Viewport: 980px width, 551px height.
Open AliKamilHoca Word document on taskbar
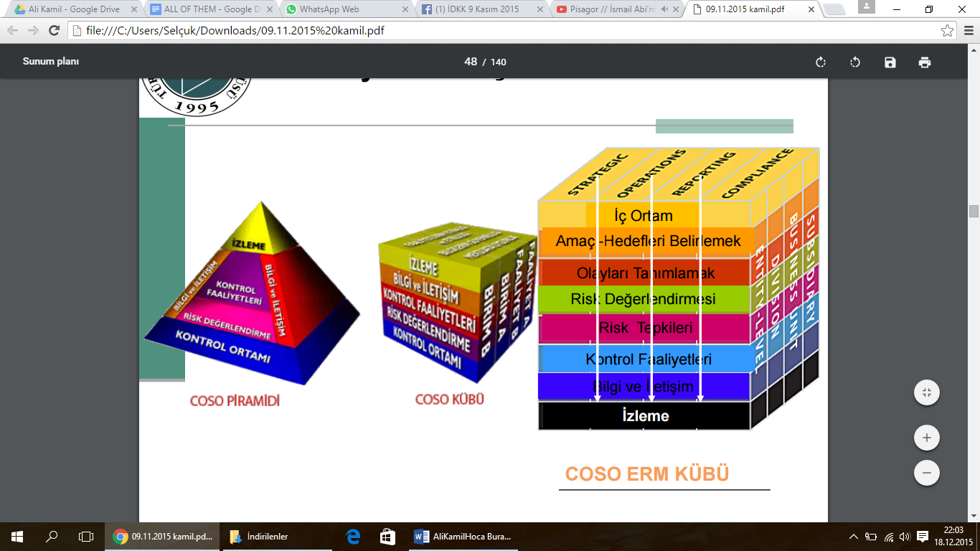(463, 536)
